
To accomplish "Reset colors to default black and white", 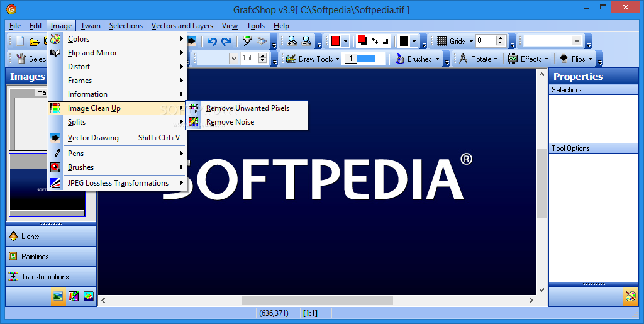I will tap(385, 41).
